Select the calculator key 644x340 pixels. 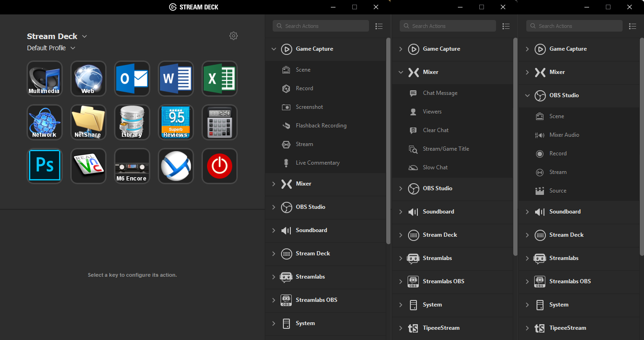tap(220, 122)
